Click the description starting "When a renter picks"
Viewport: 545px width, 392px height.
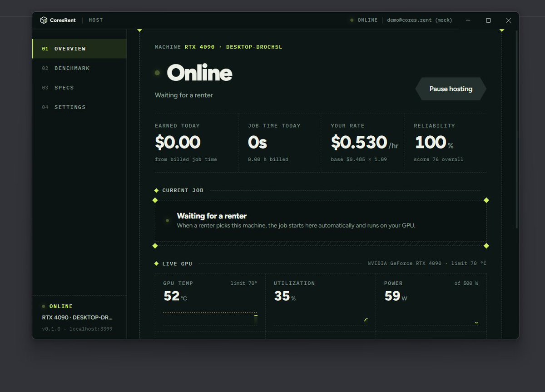coord(296,225)
